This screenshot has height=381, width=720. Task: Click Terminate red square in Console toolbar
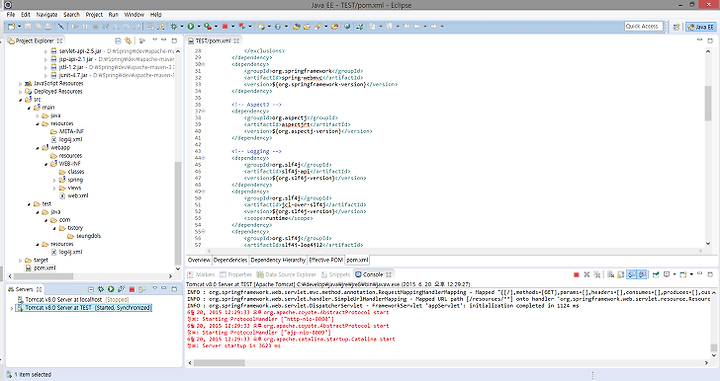(x=576, y=275)
